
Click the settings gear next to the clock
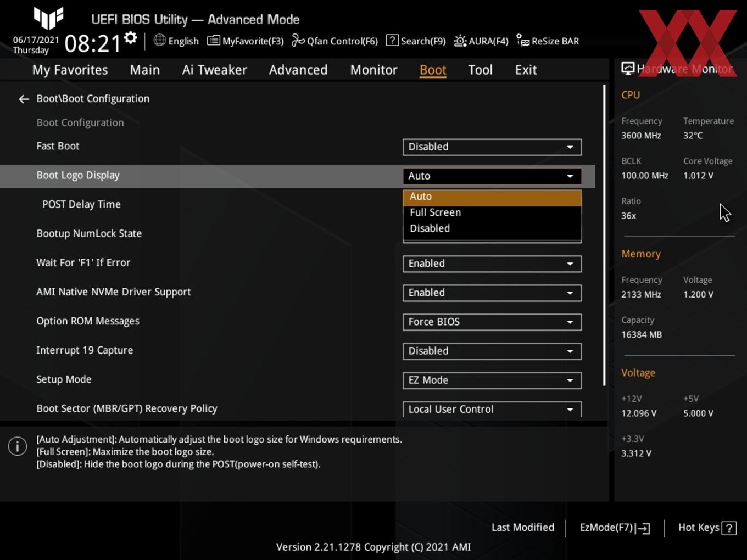[130, 38]
